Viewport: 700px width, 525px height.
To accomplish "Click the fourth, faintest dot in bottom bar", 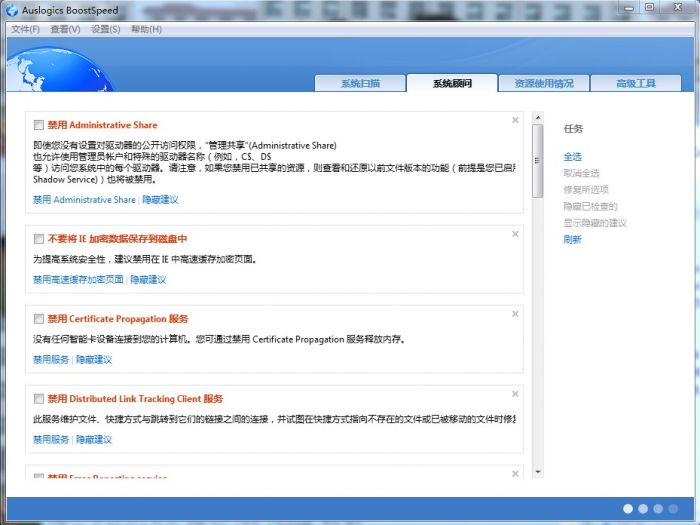I will [x=673, y=508].
